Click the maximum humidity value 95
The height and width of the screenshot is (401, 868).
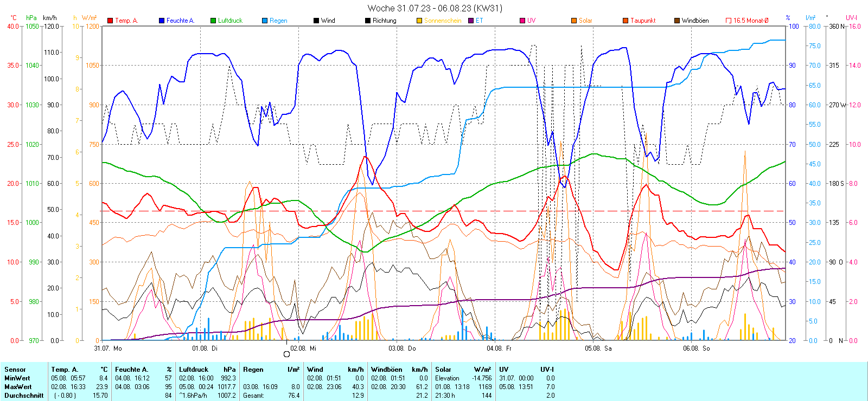pos(168,387)
